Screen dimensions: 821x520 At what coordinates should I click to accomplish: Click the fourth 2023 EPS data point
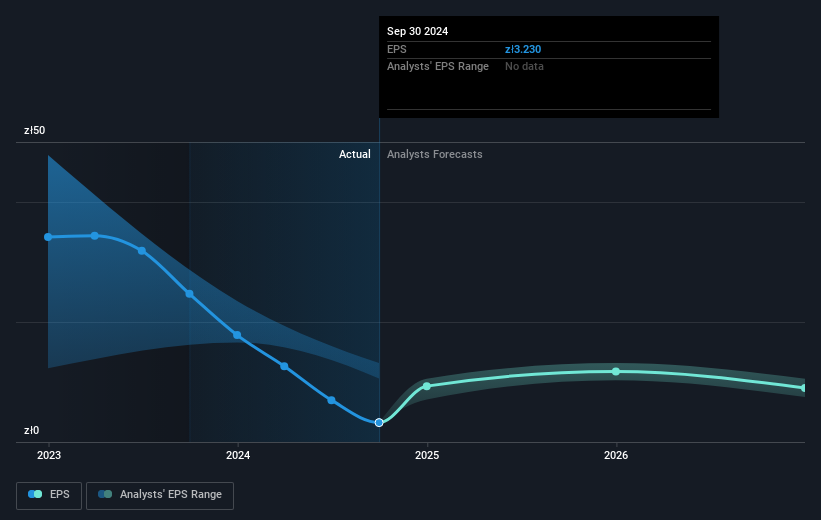[x=190, y=294]
